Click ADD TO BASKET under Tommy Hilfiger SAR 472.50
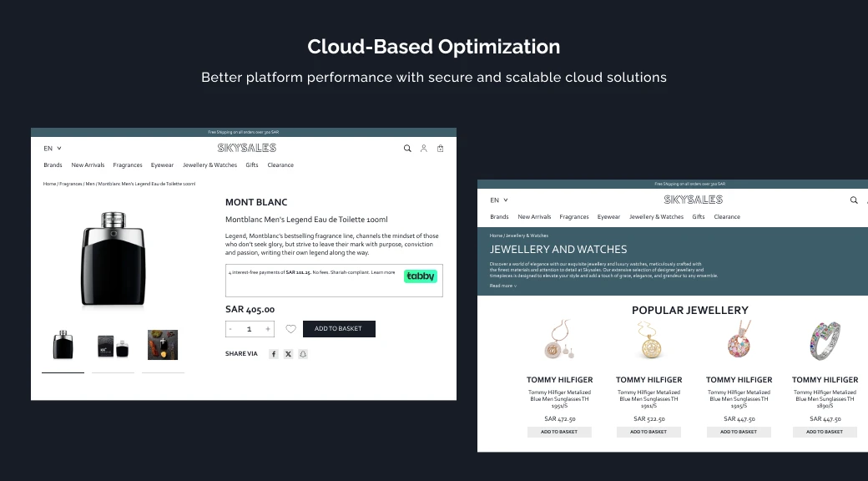 [559, 432]
